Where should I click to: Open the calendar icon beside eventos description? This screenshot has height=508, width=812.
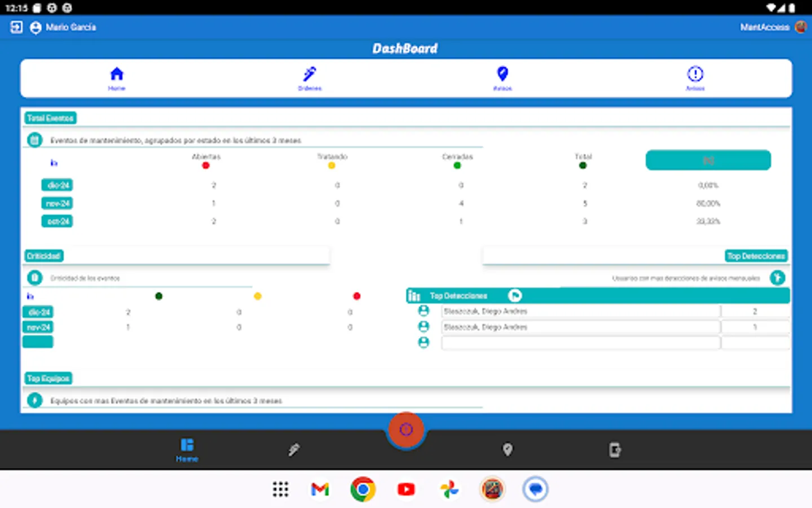(x=34, y=139)
